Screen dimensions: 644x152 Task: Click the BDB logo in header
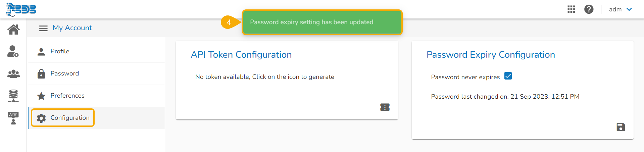click(21, 9)
